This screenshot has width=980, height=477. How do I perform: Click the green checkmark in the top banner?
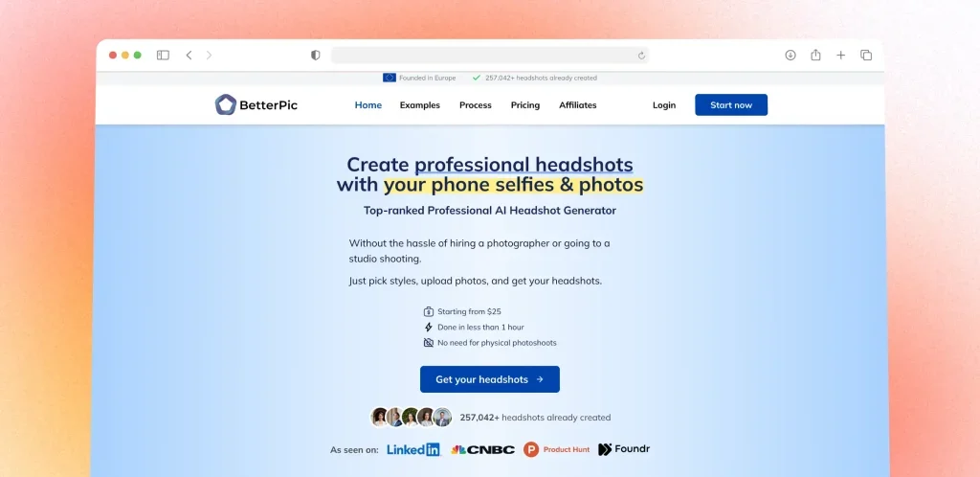[477, 79]
